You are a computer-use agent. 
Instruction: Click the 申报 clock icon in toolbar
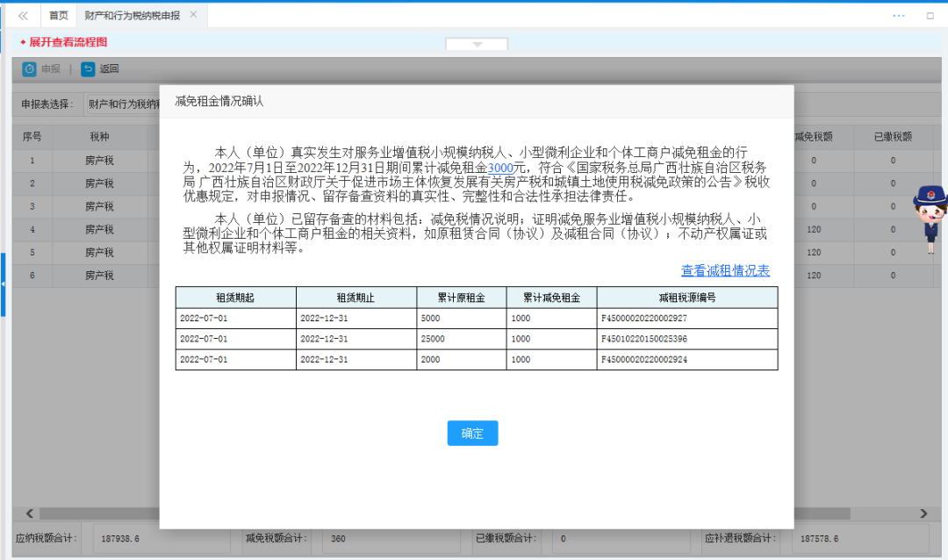pos(29,69)
